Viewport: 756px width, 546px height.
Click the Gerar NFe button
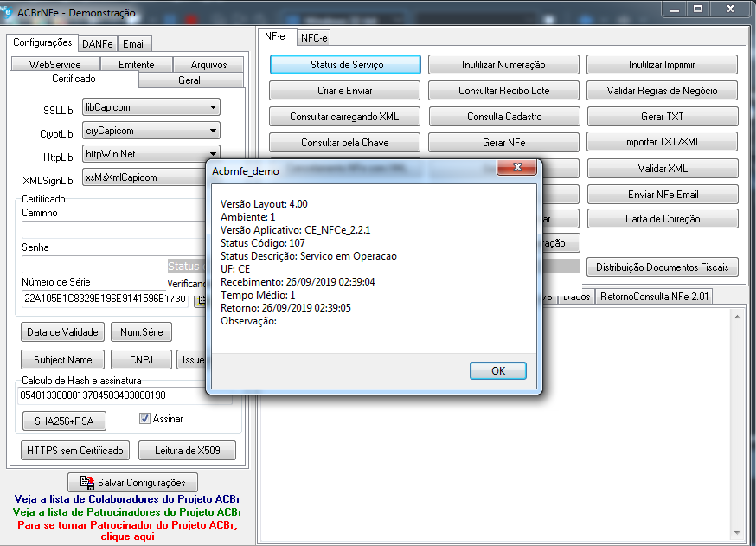pos(503,143)
